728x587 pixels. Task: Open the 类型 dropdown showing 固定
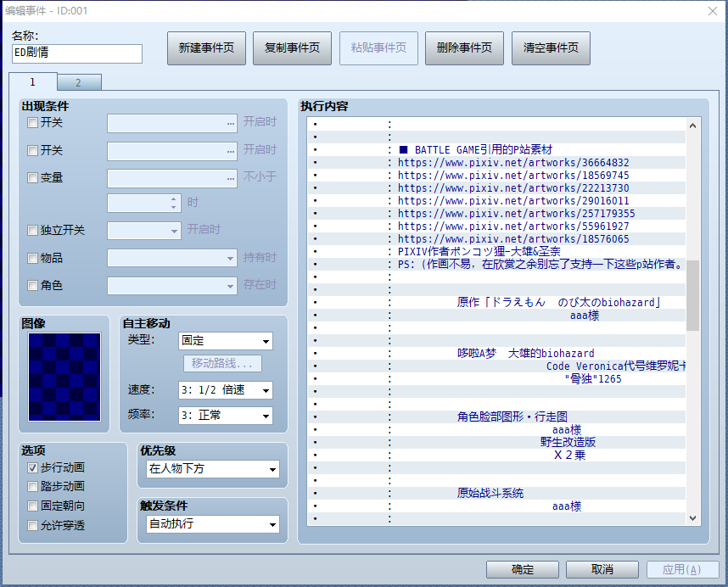(x=225, y=341)
